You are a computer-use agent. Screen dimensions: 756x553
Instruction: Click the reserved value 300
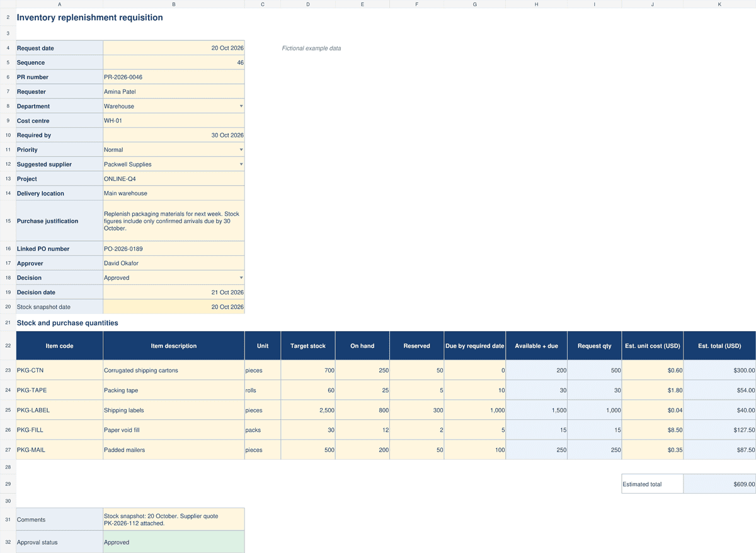tap(417, 410)
